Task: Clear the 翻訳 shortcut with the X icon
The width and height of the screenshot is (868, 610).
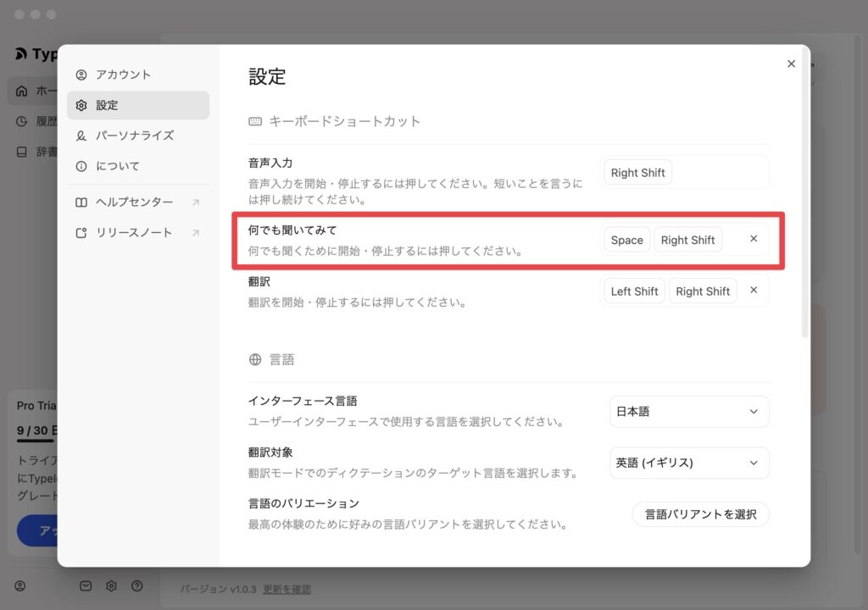Action: (754, 290)
